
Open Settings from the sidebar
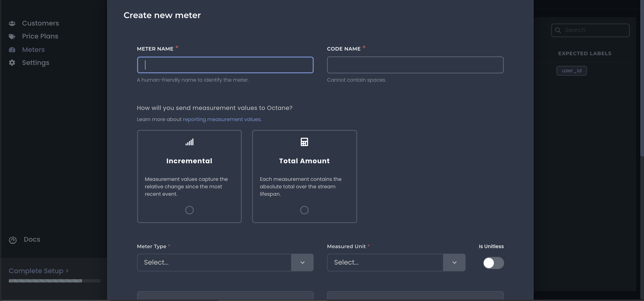pos(35,63)
